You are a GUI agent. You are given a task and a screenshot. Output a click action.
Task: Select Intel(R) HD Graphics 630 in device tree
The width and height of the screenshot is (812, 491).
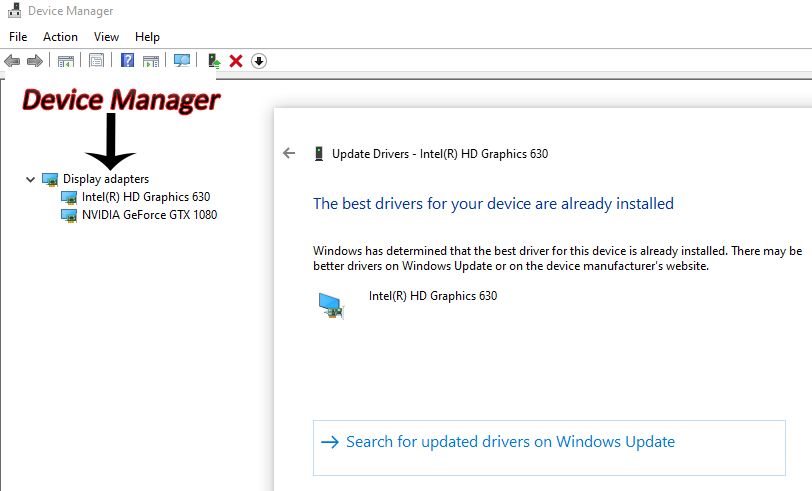pos(146,197)
